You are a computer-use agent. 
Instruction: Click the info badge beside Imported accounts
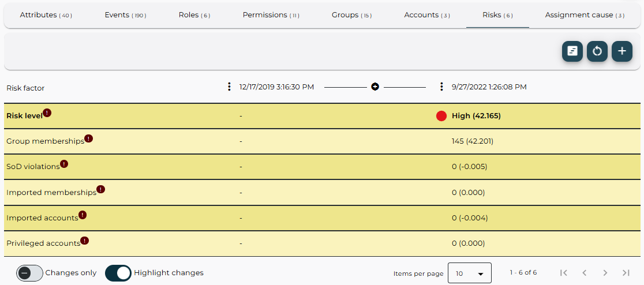(83, 215)
